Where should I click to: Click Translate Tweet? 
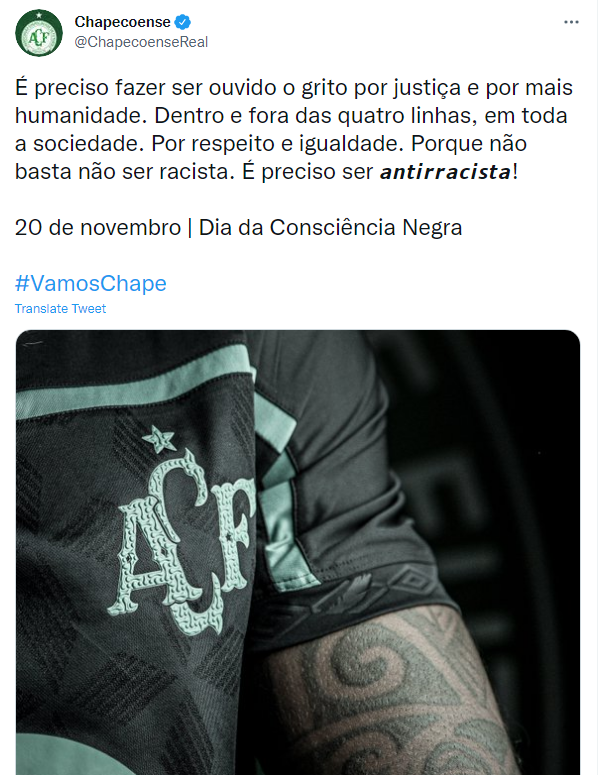[x=60, y=308]
